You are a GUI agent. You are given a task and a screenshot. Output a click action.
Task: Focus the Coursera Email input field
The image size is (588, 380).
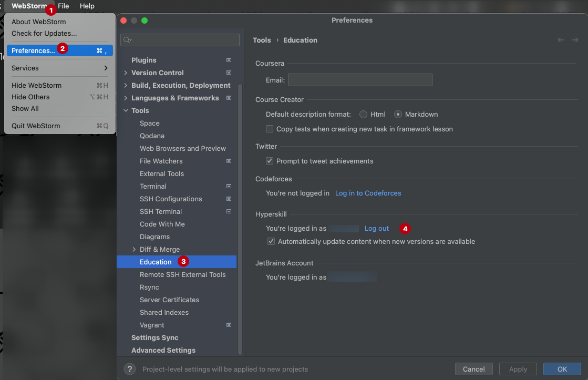360,80
